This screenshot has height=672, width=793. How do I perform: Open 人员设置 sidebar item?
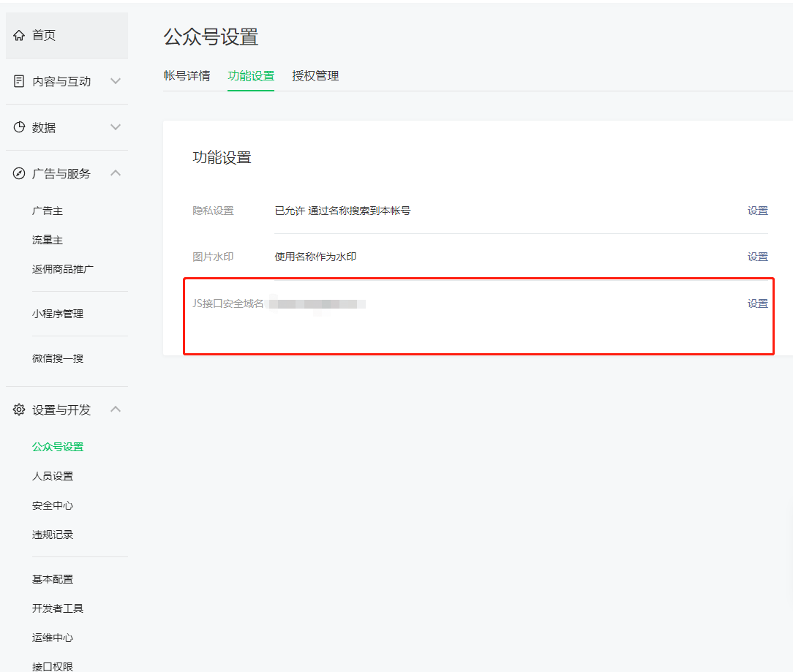point(53,476)
